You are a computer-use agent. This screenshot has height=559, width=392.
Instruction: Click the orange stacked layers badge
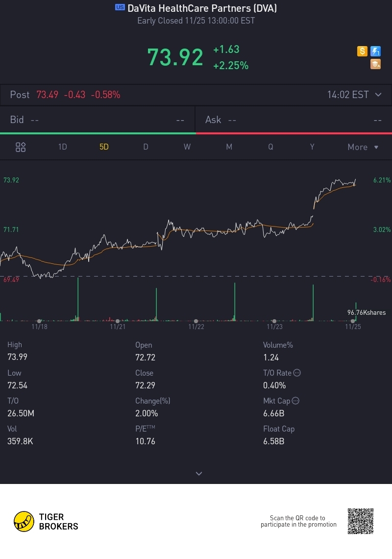376,64
